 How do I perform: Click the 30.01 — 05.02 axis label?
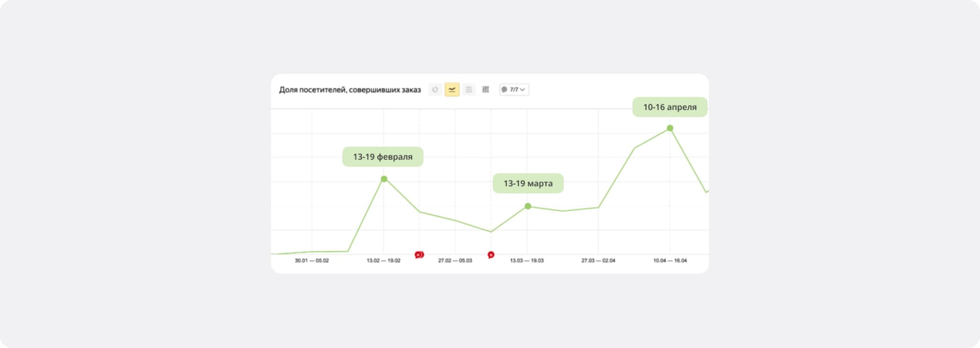312,261
